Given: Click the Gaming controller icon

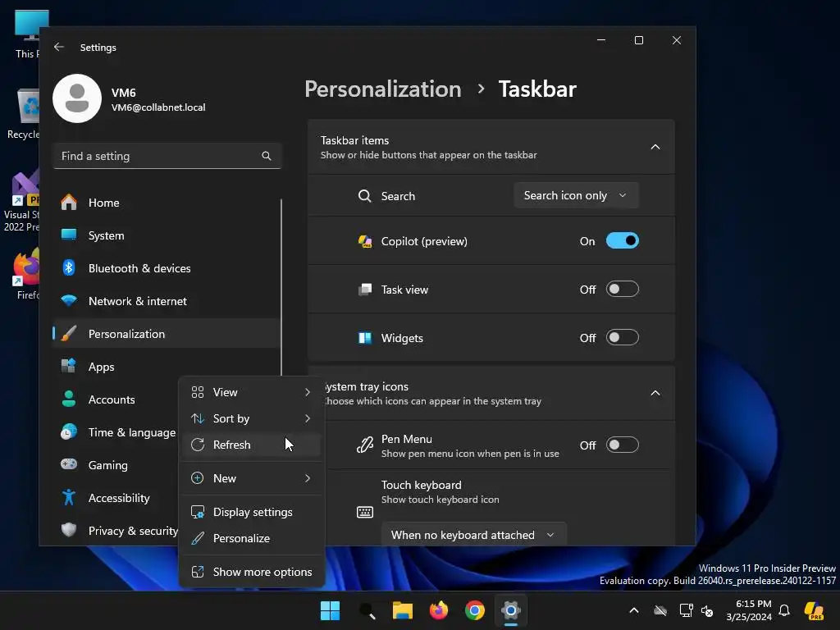Looking at the screenshot, I should 69,464.
